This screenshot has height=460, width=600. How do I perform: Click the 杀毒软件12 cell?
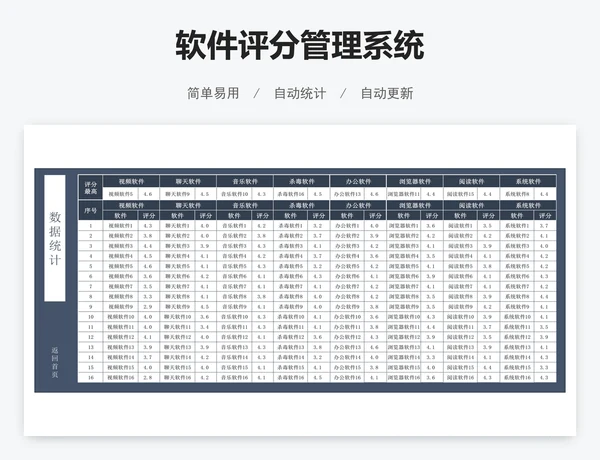coord(291,337)
